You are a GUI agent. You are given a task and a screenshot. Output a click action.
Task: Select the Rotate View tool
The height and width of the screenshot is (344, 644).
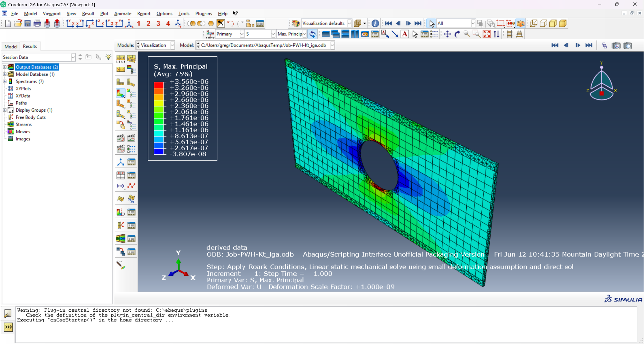click(x=457, y=34)
